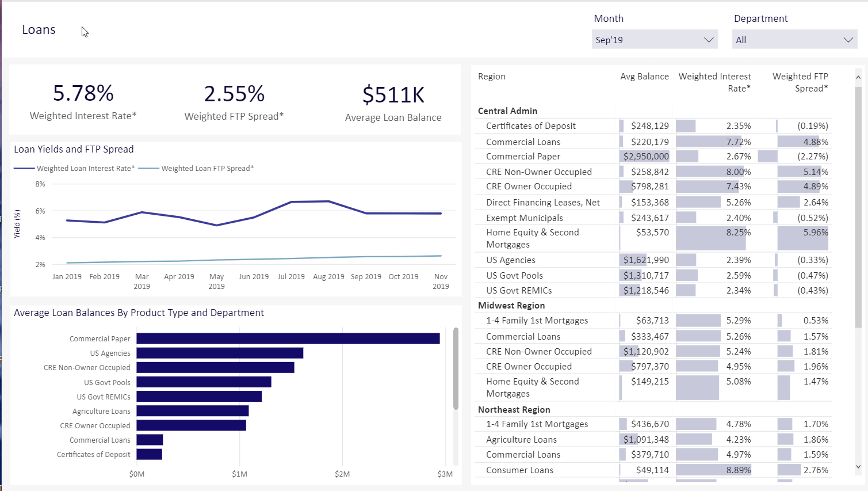
Task: Sort by Weighted Interest Rate column header
Action: click(x=714, y=82)
